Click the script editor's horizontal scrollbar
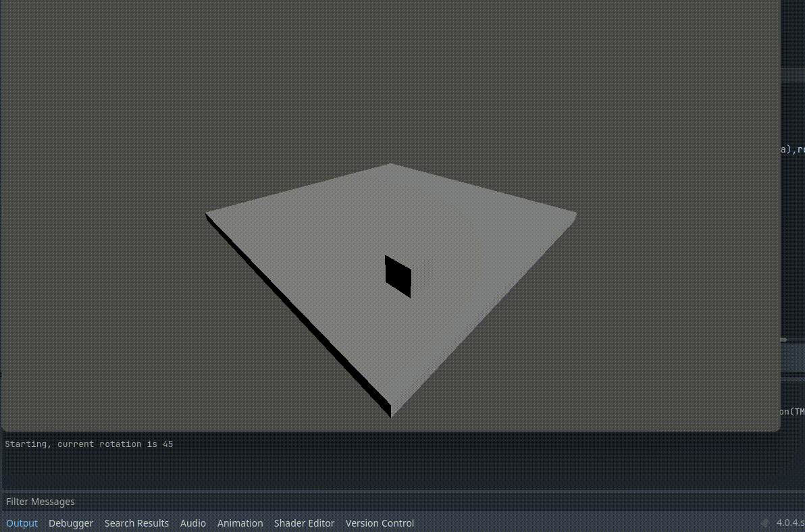 (783, 340)
